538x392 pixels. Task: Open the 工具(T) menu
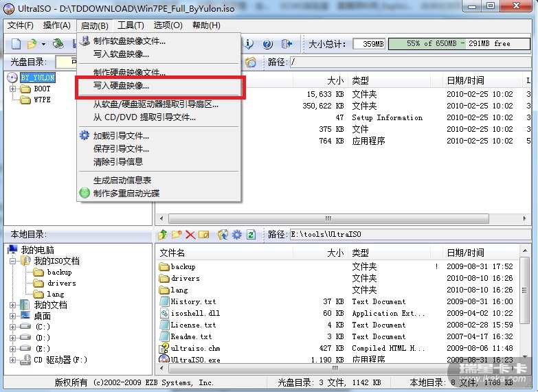click(131, 25)
